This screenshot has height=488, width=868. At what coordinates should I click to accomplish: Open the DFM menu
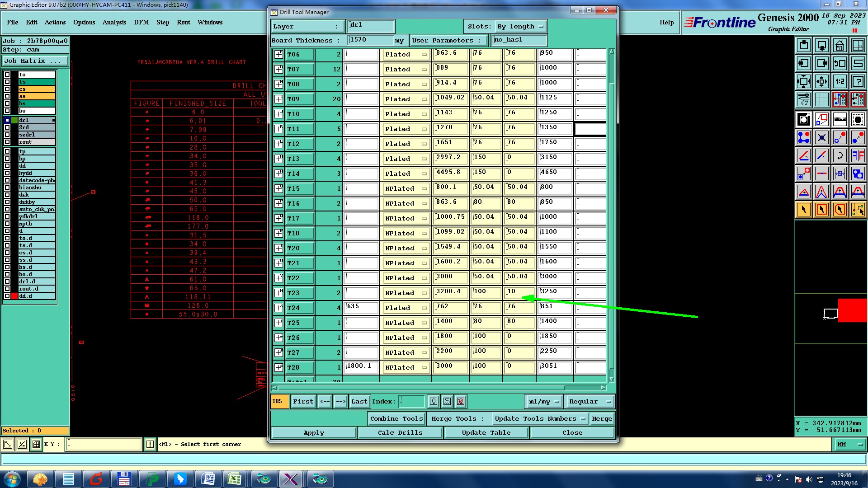pos(141,22)
